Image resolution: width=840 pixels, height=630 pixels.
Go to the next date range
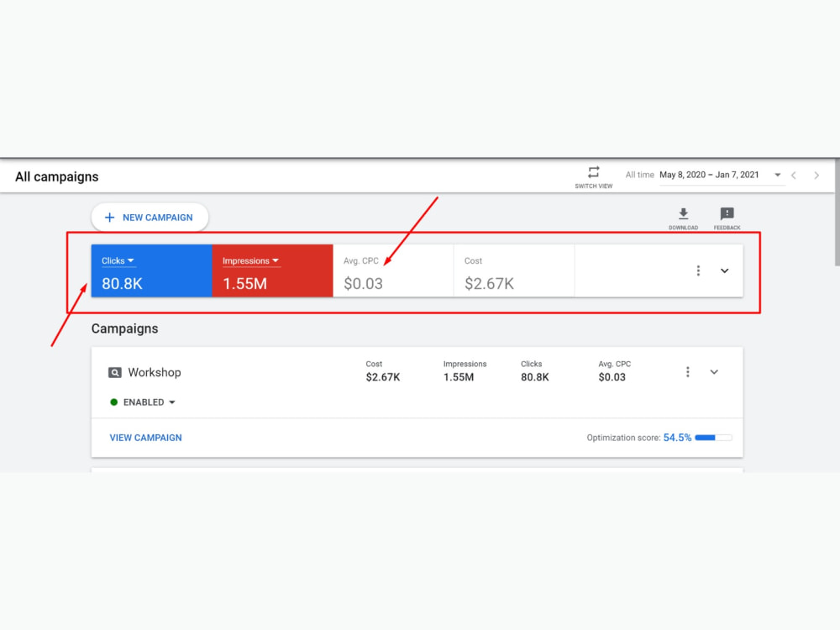point(816,176)
